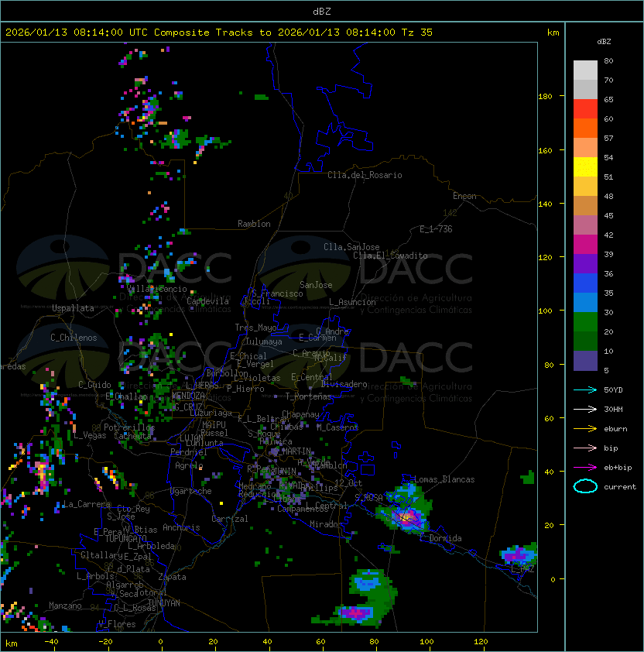
Task: Select the pink bip arrow symbol
Action: tap(585, 448)
